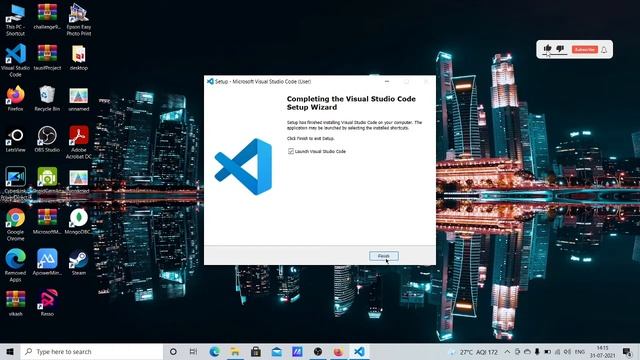Image resolution: width=640 pixels, height=360 pixels.
Task: Select the Removed Apps Edge icon
Action: click(x=16, y=265)
